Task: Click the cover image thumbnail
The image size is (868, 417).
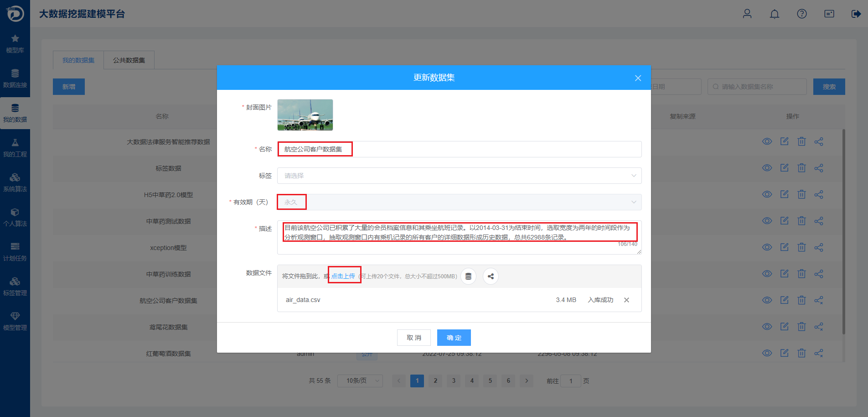Action: click(305, 115)
